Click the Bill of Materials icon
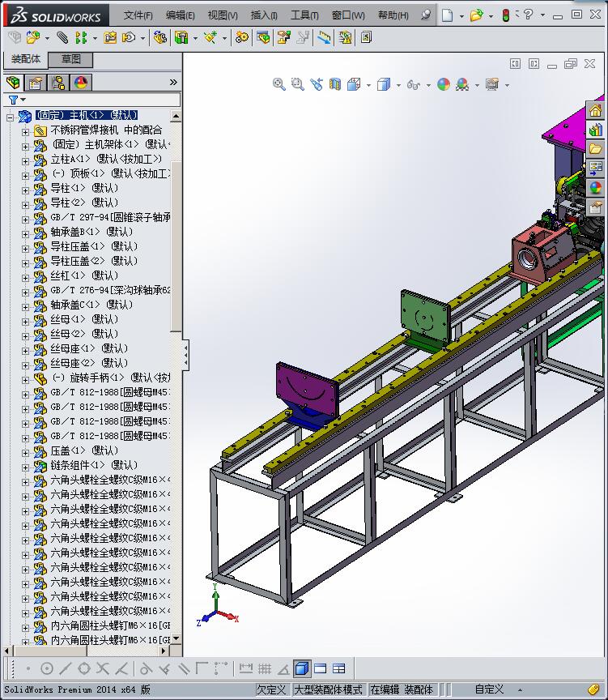608x700 pixels. coord(263,37)
